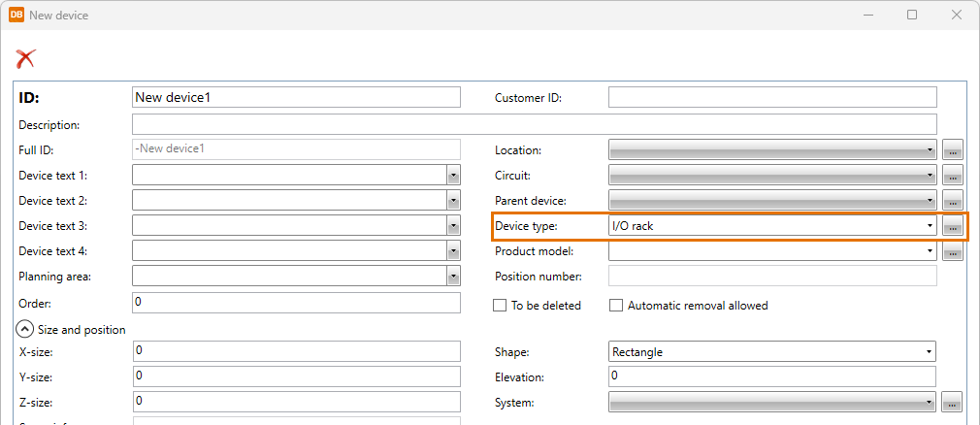Open Device type browse ellipsis button

pos(952,226)
